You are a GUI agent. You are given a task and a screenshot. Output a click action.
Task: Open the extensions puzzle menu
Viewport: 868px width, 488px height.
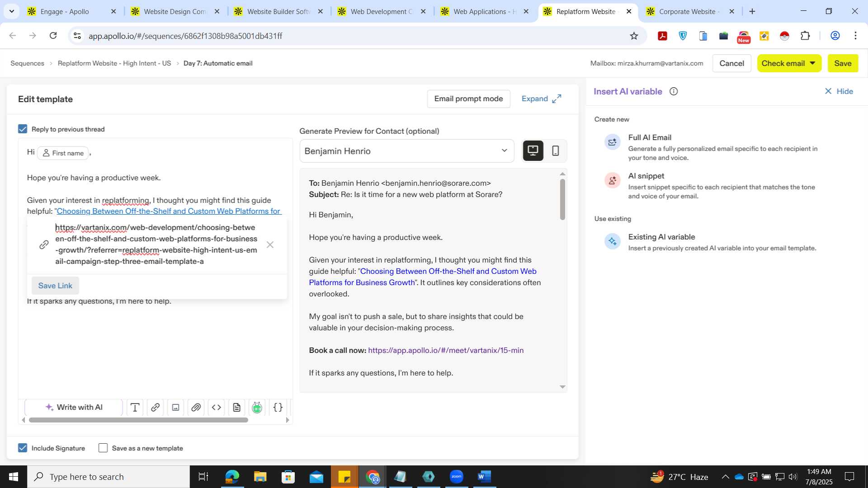coord(805,36)
